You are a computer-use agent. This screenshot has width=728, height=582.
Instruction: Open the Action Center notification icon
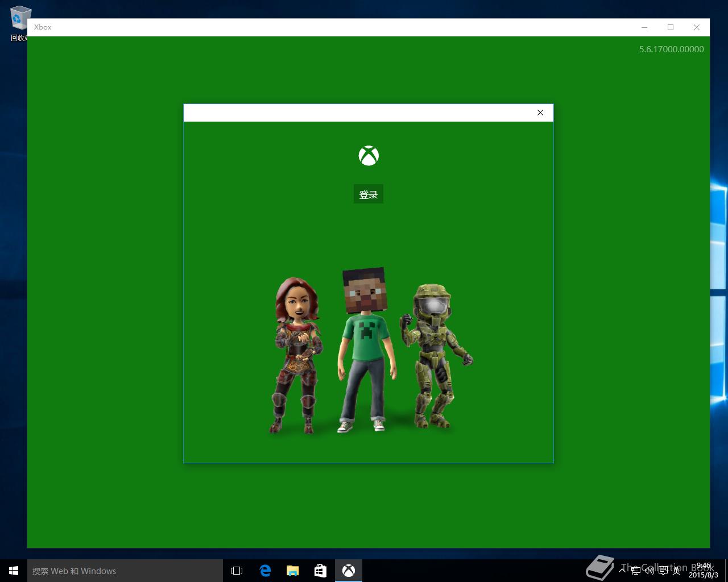pos(663,570)
